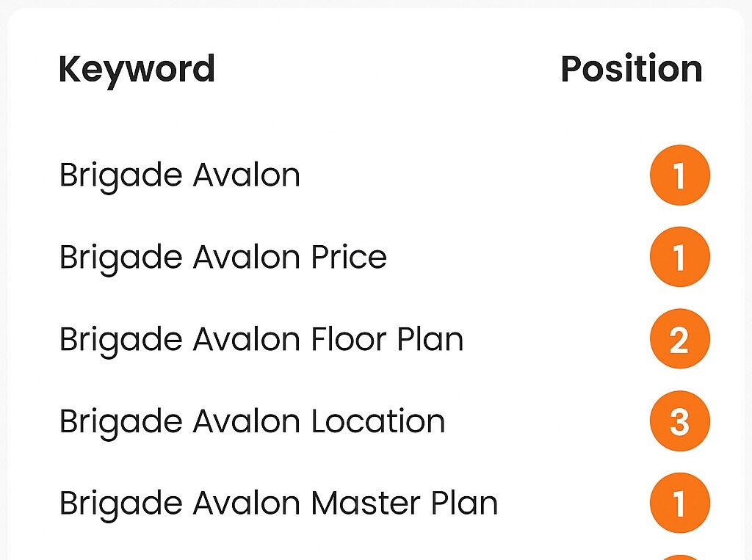Click the Floor Plan position 2 badge
This screenshot has height=560, width=752.
679,339
